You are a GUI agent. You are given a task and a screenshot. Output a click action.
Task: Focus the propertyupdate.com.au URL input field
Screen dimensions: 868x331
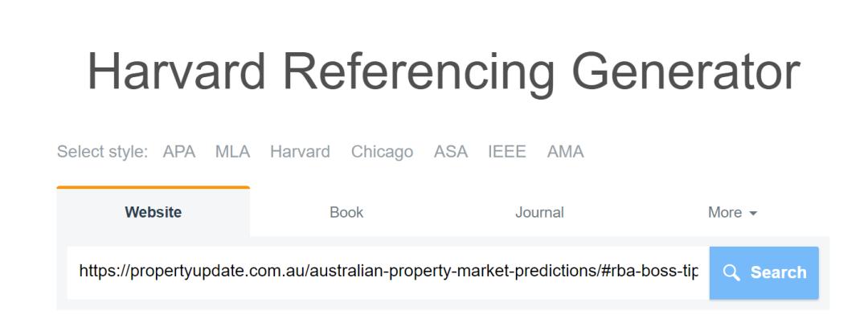[x=388, y=273]
